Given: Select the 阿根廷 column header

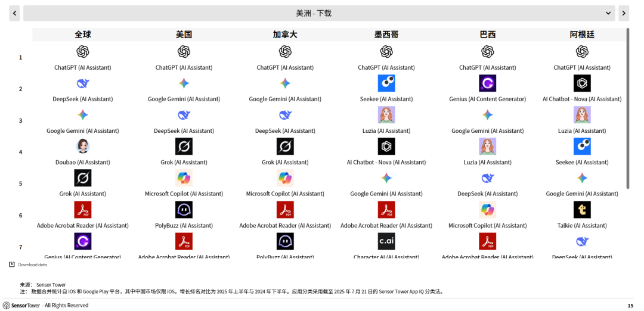Looking at the screenshot, I should (582, 35).
